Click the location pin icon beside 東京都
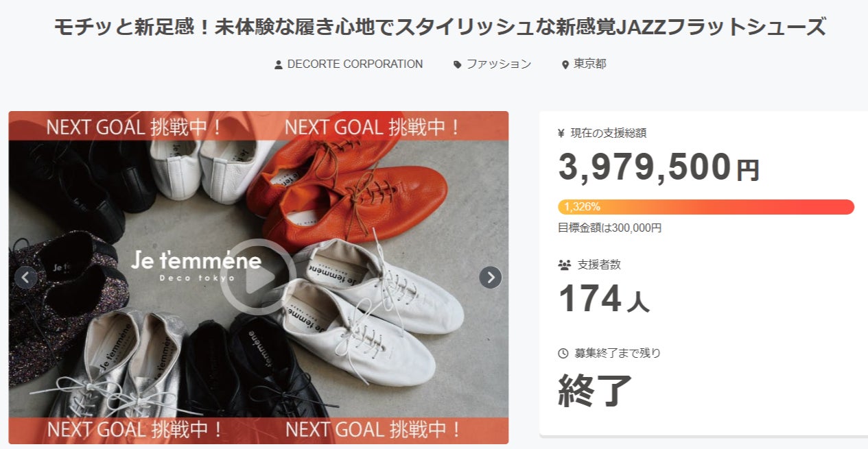The width and height of the screenshot is (868, 449). [x=565, y=64]
